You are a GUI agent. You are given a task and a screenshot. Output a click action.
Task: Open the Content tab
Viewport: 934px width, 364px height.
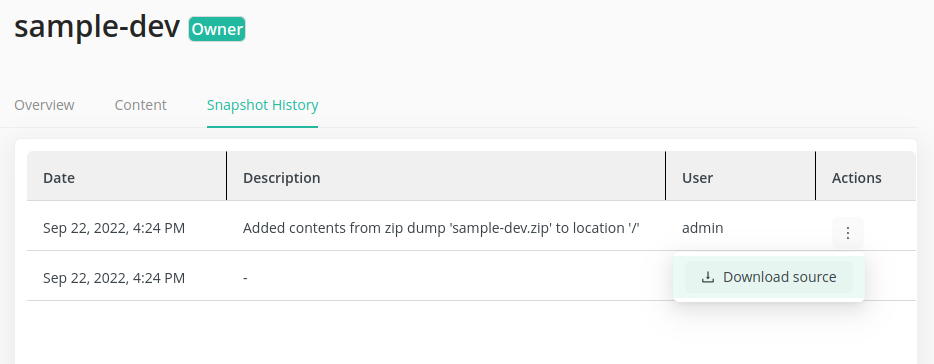[x=141, y=105]
